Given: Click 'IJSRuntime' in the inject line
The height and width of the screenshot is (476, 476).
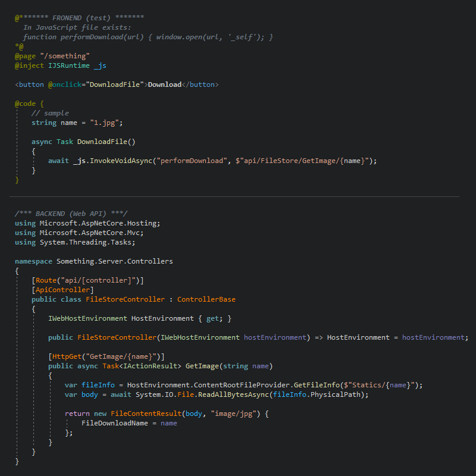Looking at the screenshot, I should pos(69,65).
